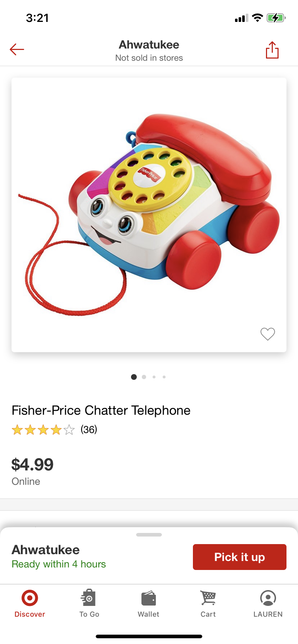
Task: Tap the Fisher-Price Chatter Telephone title
Action: click(101, 410)
